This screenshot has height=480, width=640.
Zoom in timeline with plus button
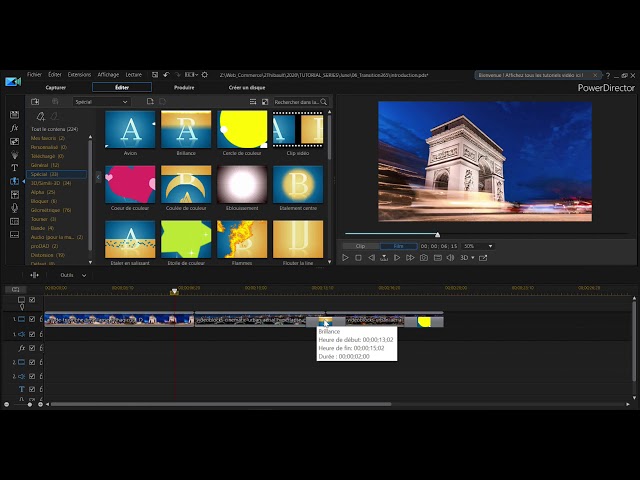click(40, 404)
